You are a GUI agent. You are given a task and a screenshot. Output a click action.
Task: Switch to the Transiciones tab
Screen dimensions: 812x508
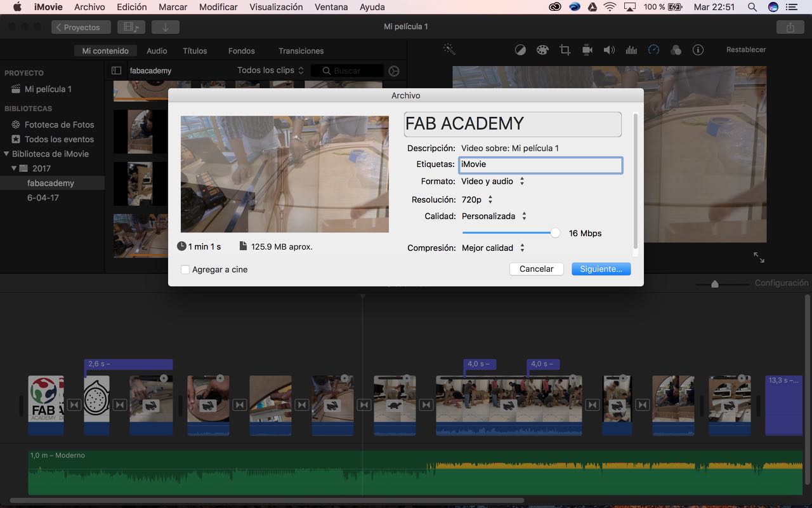301,51
